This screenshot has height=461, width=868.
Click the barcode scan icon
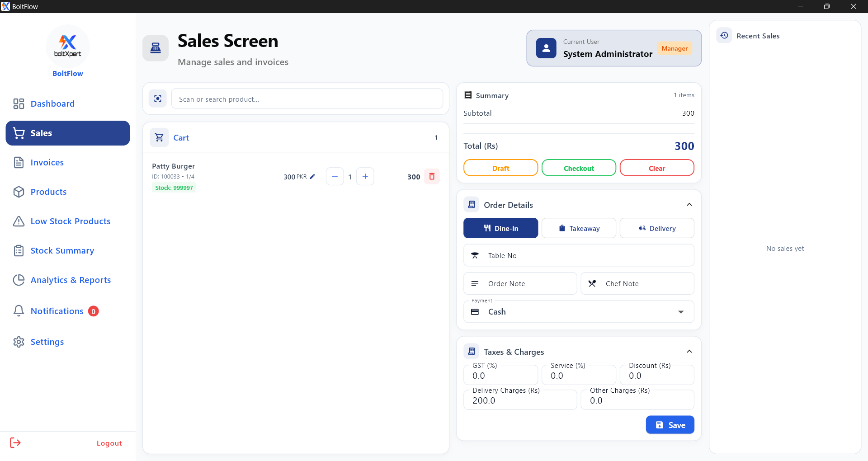(x=158, y=99)
